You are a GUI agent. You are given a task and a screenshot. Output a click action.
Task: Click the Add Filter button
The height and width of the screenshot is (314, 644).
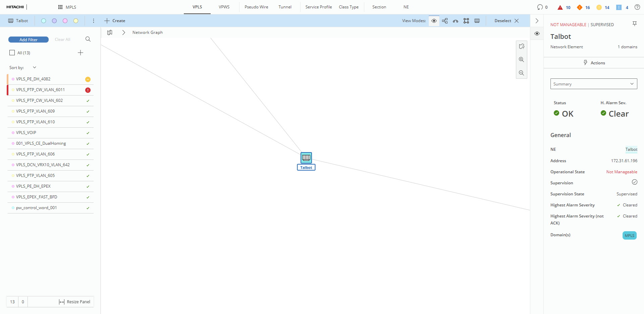[x=29, y=40]
